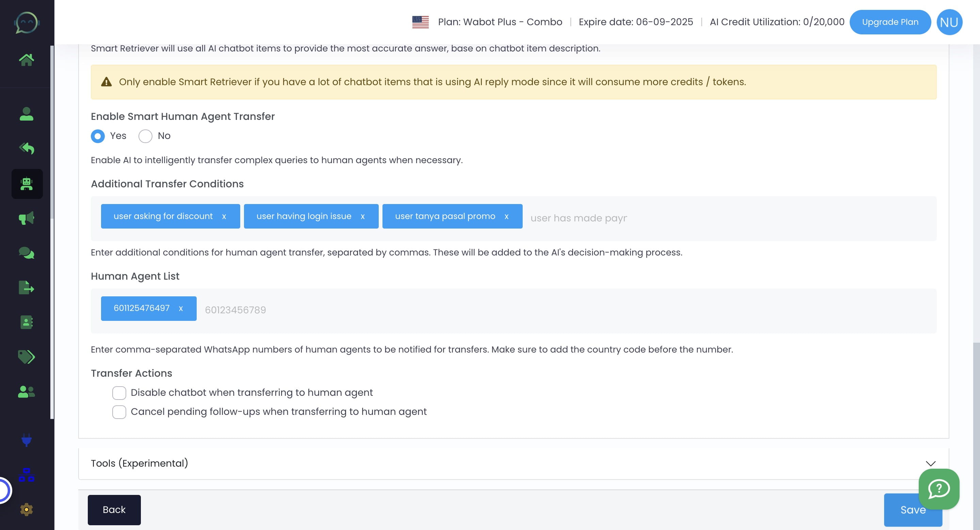Open the auto-reply arrows sidebar icon

(x=26, y=148)
